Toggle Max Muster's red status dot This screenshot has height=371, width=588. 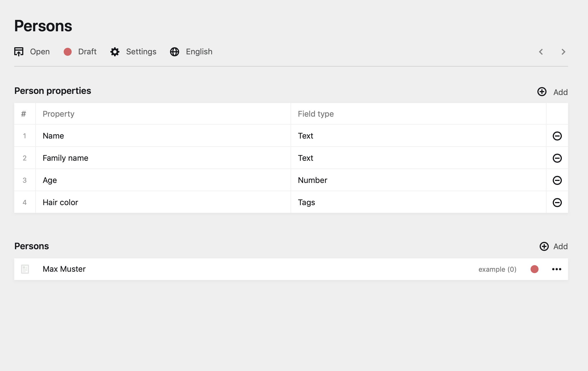pyautogui.click(x=535, y=269)
